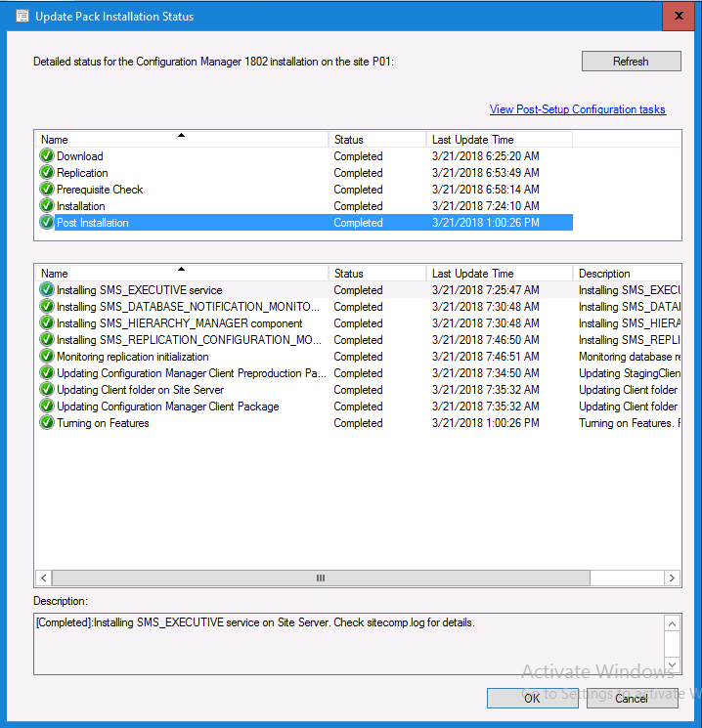Click the horizontal scrollbar thumb in lower list
Screen dimensions: 702x728
[x=321, y=578]
